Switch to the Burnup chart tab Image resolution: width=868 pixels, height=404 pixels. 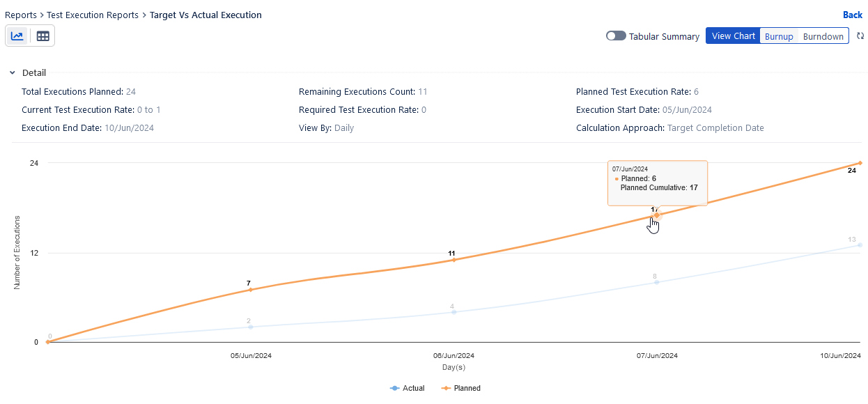(779, 37)
